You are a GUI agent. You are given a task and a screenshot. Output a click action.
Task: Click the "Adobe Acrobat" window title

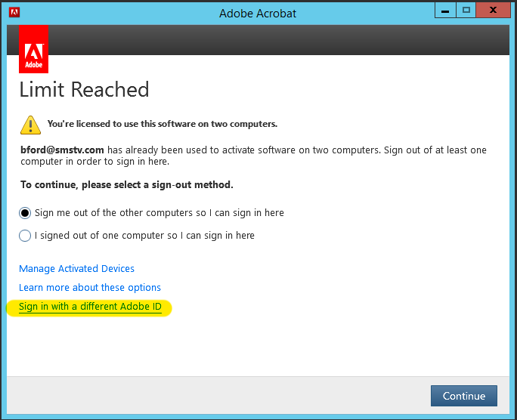pyautogui.click(x=258, y=14)
